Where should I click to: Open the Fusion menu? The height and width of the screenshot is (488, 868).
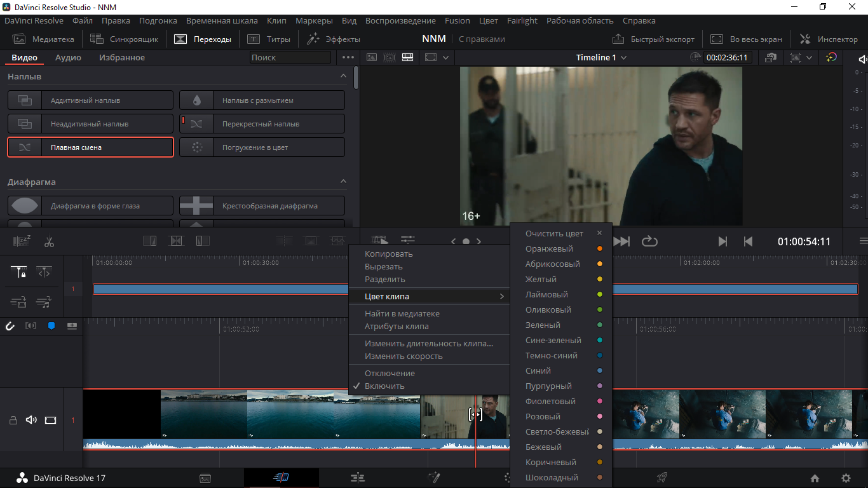coord(457,20)
